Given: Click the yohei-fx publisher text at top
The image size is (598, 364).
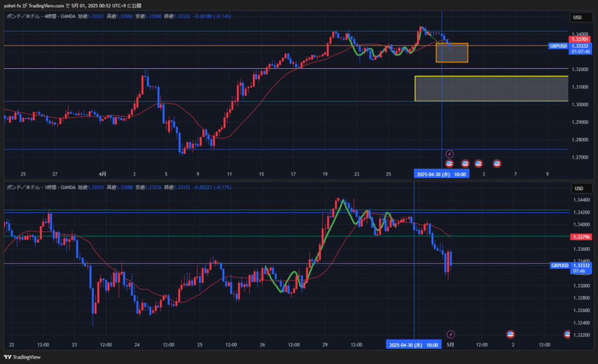Looking at the screenshot, I should click(x=14, y=5).
